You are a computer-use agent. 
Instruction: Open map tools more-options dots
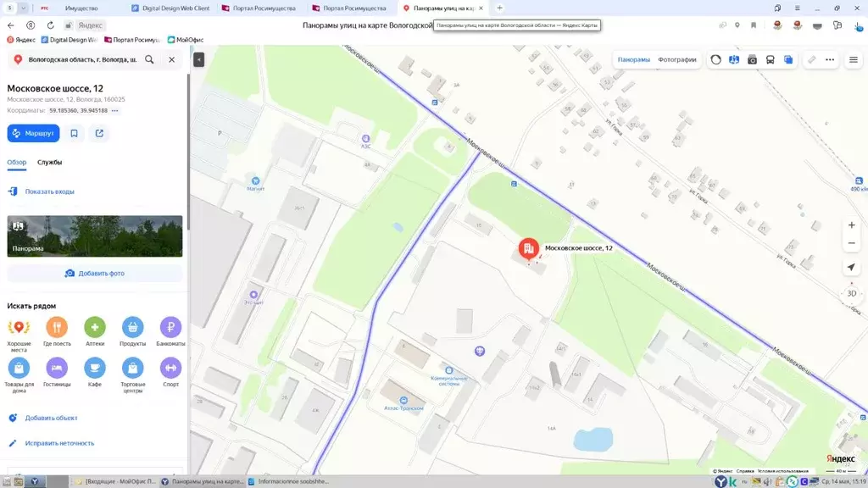point(830,60)
